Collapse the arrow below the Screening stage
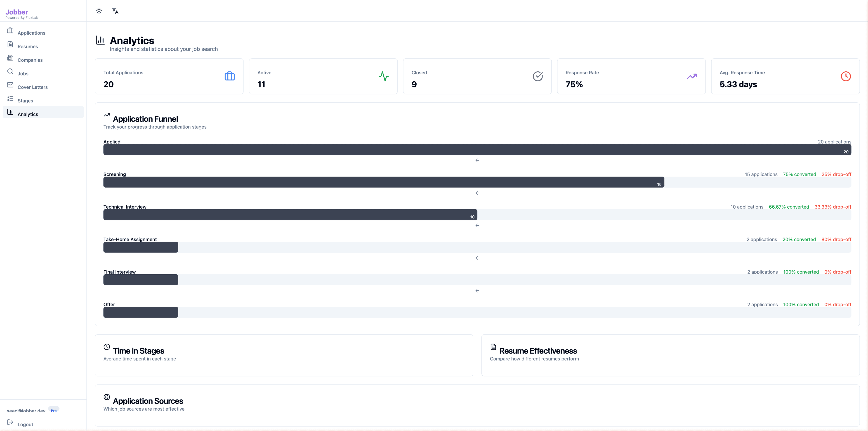Image resolution: width=868 pixels, height=431 pixels. pyautogui.click(x=477, y=193)
